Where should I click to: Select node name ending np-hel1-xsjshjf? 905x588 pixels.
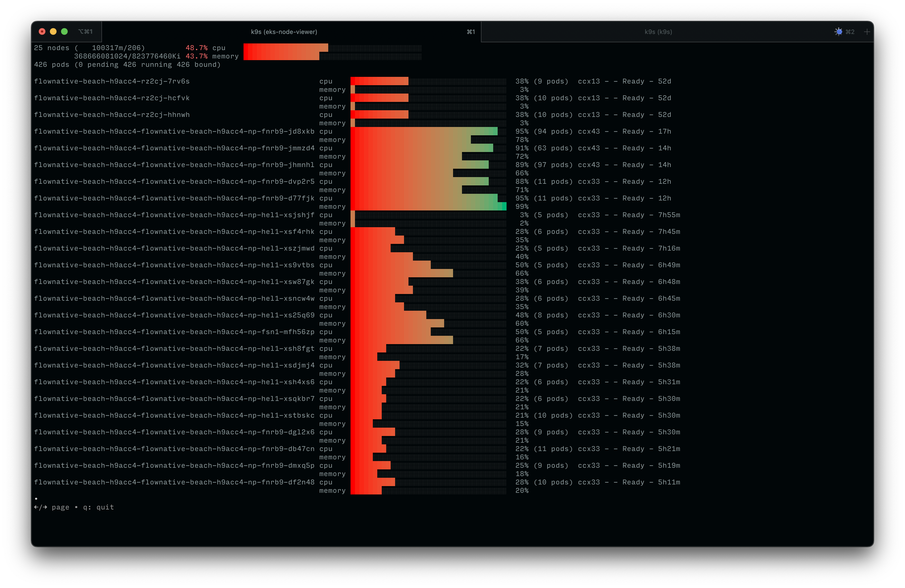(174, 215)
